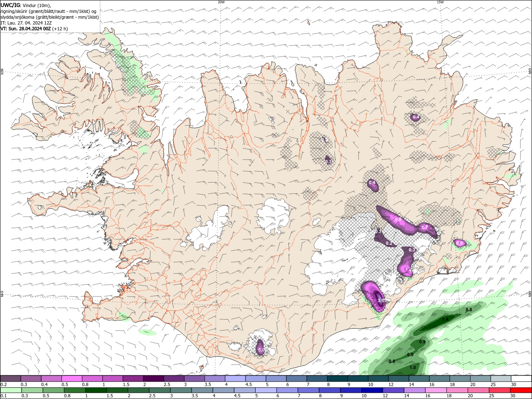Click the top-row light lavender swatch labeled 4
Viewport: 532px width, 399px height.
235,379
